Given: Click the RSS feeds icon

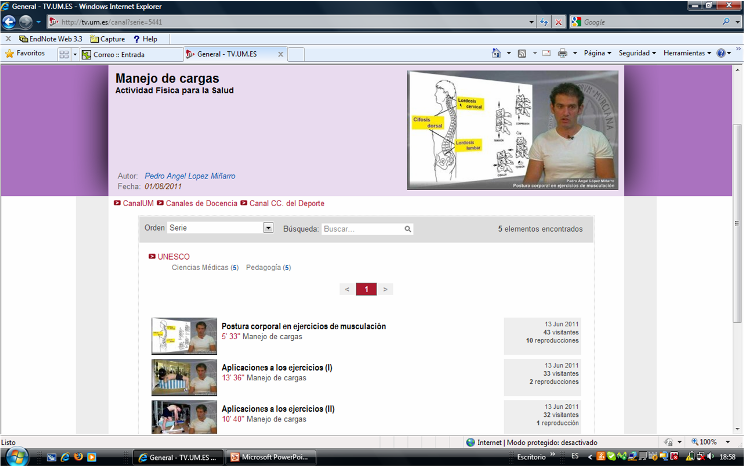Looking at the screenshot, I should (x=522, y=54).
